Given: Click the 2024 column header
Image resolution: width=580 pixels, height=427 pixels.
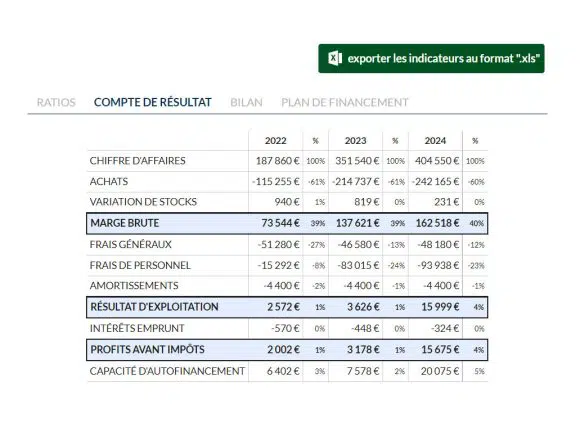Looking at the screenshot, I should tap(435, 141).
